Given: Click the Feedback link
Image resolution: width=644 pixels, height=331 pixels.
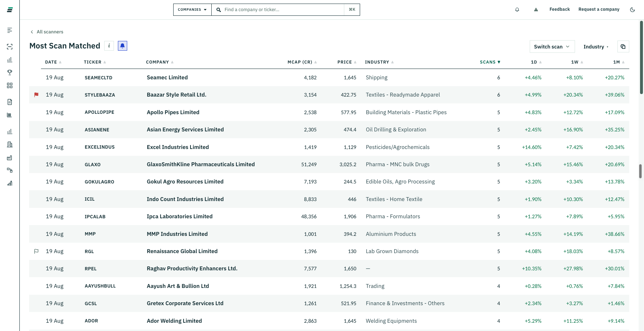Looking at the screenshot, I should [x=560, y=9].
